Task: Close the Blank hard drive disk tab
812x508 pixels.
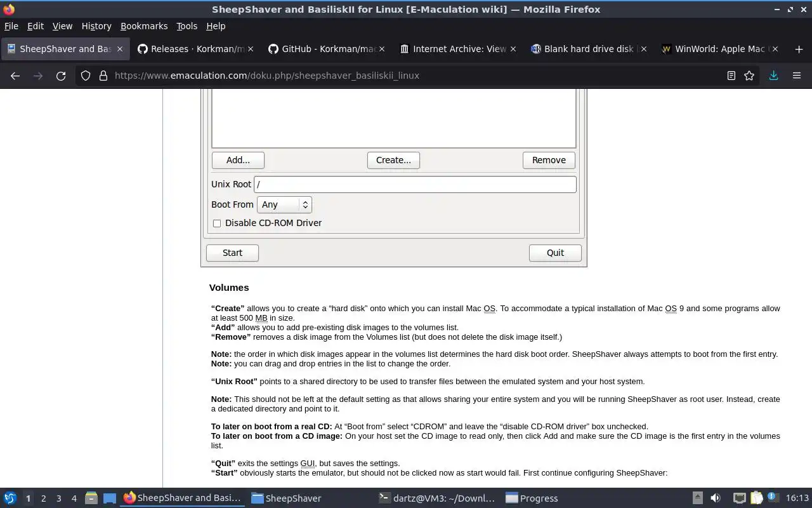Action: pos(644,49)
